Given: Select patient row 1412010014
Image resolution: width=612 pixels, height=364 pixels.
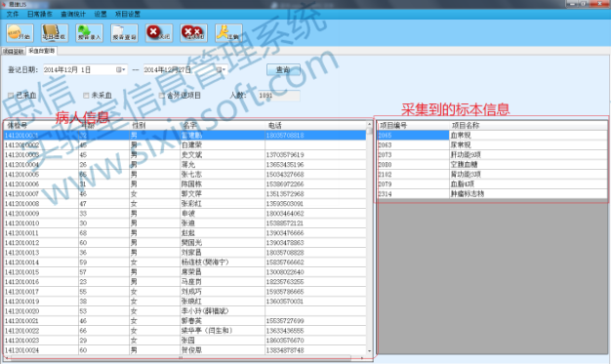Looking at the screenshot, I should (184, 263).
